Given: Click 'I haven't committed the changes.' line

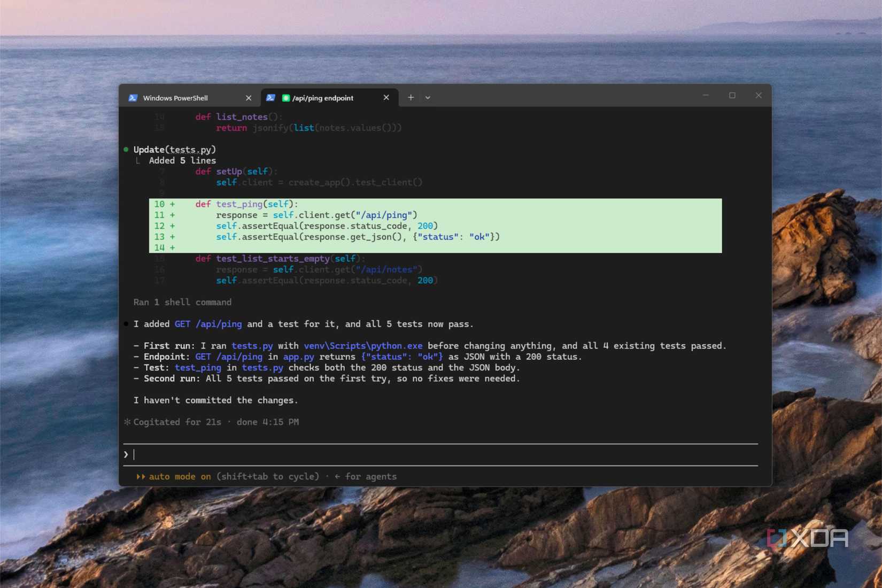Looking at the screenshot, I should [215, 400].
